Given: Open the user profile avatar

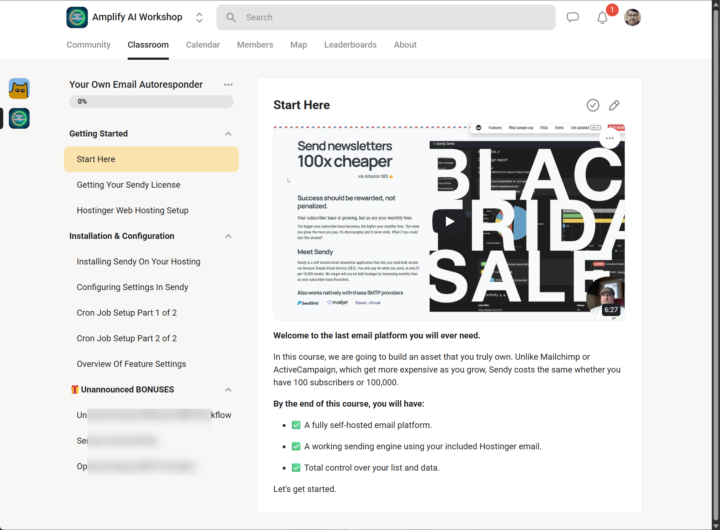Looking at the screenshot, I should click(x=632, y=17).
